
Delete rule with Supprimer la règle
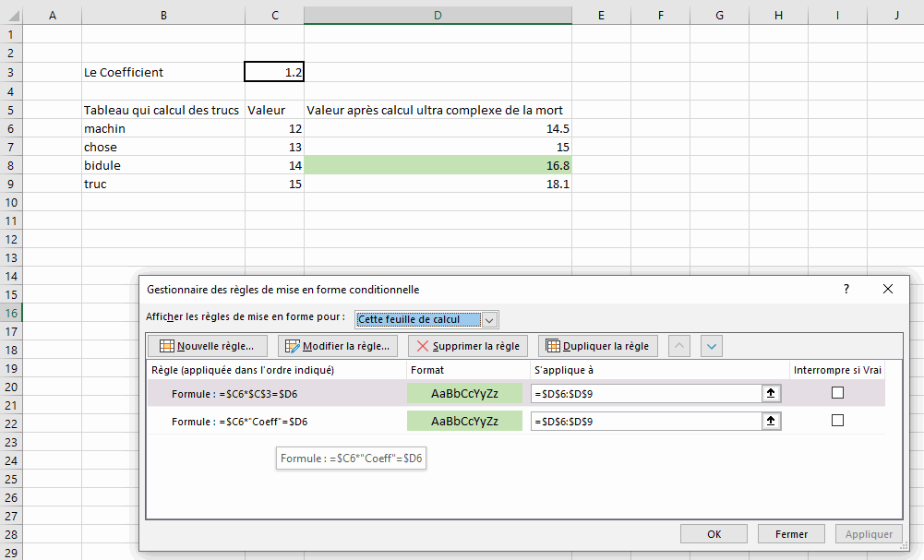[x=468, y=346]
